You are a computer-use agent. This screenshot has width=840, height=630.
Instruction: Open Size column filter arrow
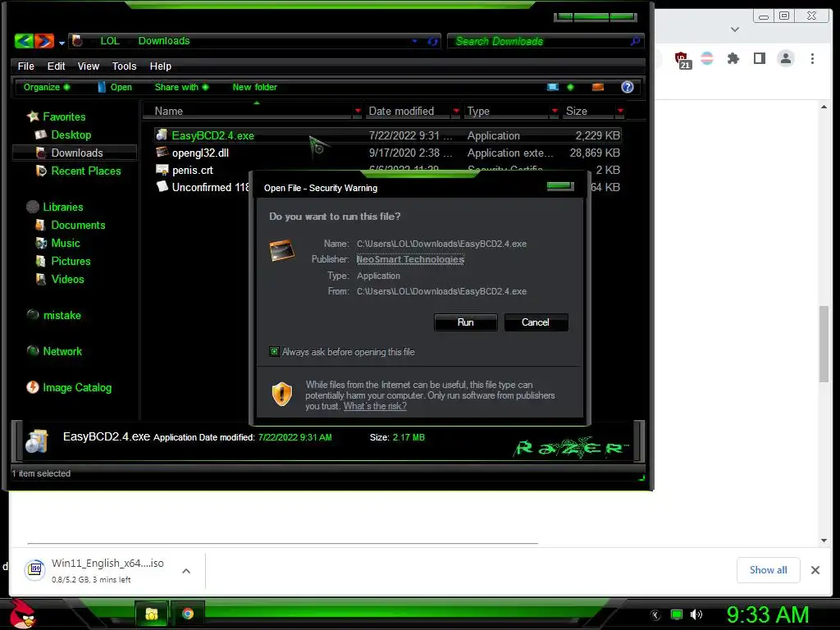(620, 111)
